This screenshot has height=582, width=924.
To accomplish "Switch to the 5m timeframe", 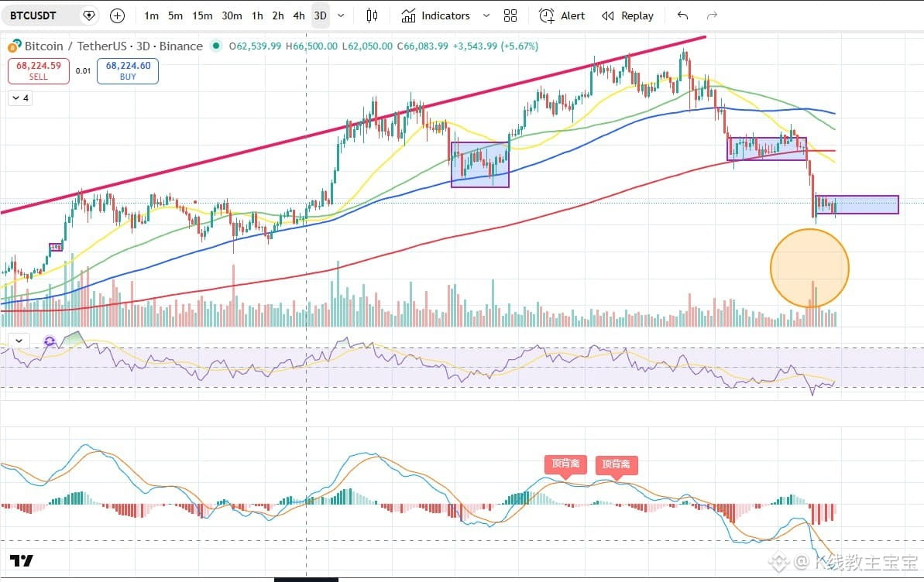I will point(175,16).
